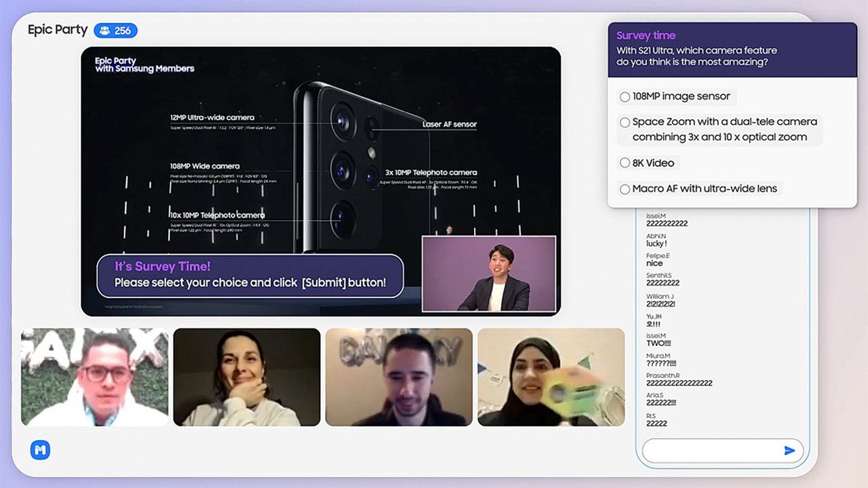Click the blue M logo icon
The height and width of the screenshot is (488, 868).
click(41, 450)
